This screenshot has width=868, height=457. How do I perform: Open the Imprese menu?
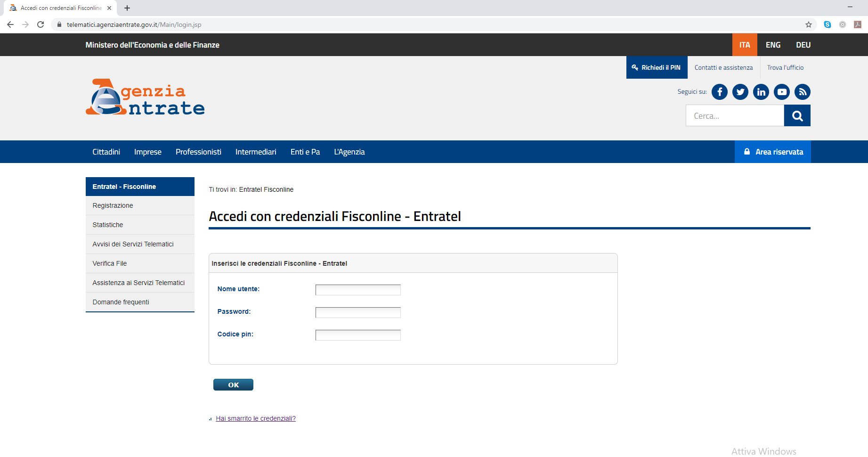(x=148, y=152)
